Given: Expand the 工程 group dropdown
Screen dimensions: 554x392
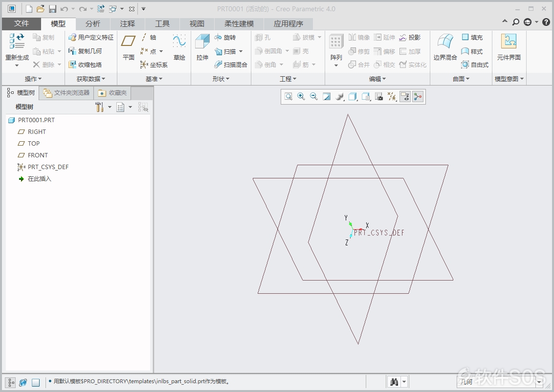Looking at the screenshot, I should 288,79.
